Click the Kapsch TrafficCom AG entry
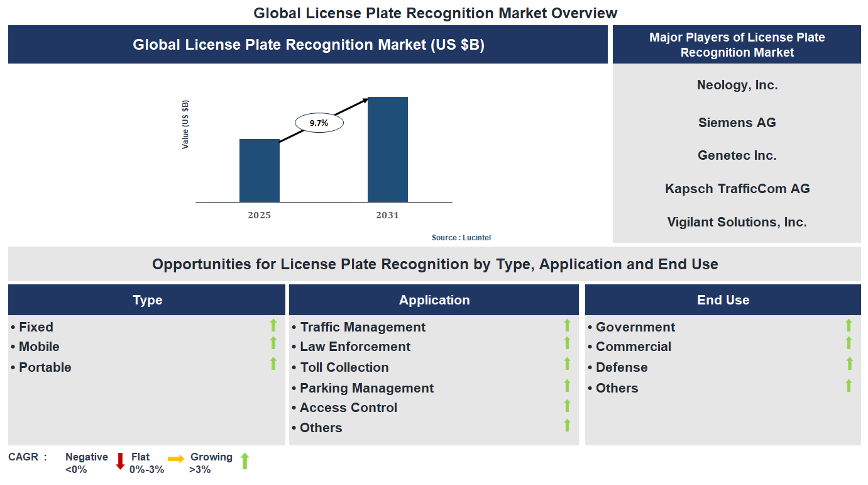This screenshot has height=485, width=868. tap(737, 188)
